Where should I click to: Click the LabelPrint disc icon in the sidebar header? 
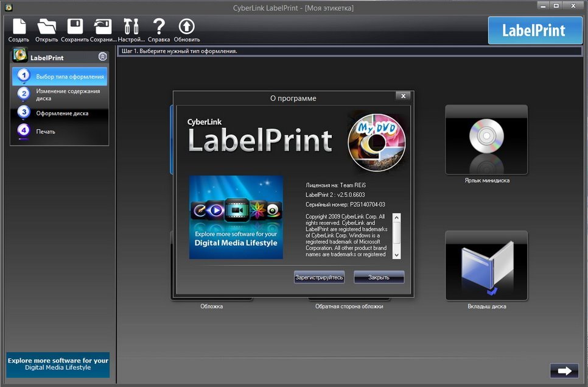coord(20,55)
